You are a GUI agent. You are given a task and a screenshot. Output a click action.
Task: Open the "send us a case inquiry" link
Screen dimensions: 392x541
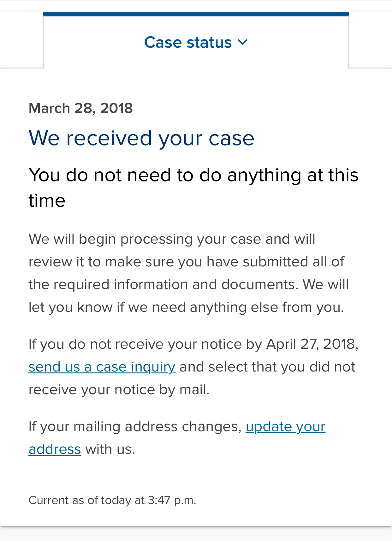click(102, 367)
